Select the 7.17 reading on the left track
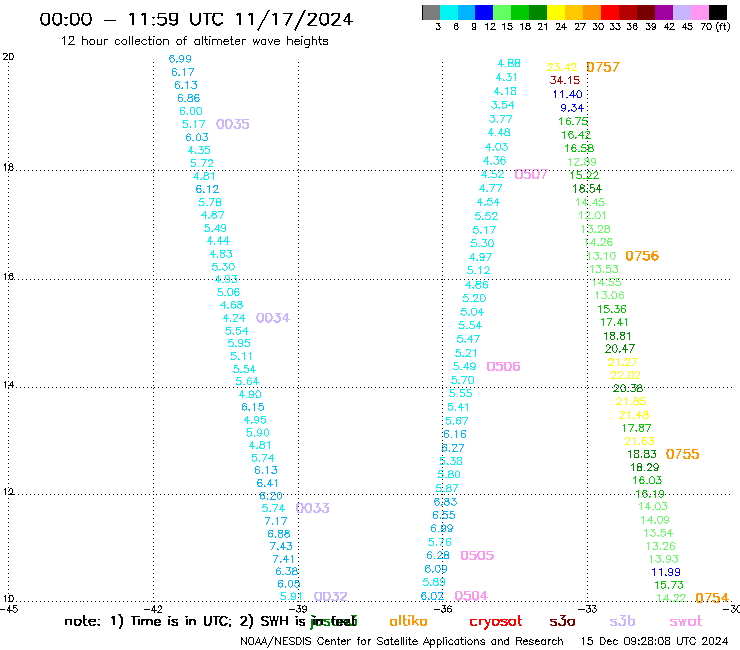 tap(276, 521)
